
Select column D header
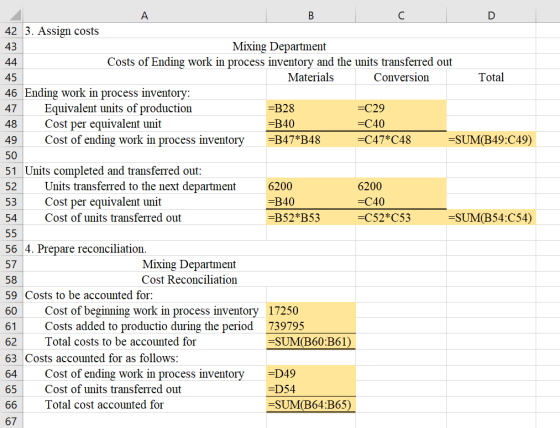coord(491,15)
